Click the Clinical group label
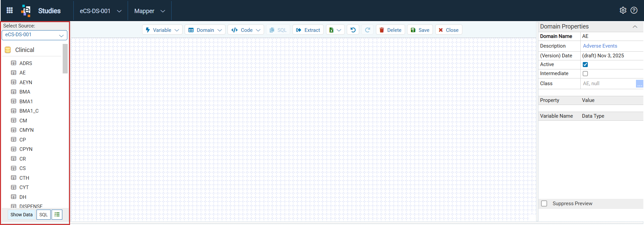The height and width of the screenshot is (225, 644). pos(25,50)
